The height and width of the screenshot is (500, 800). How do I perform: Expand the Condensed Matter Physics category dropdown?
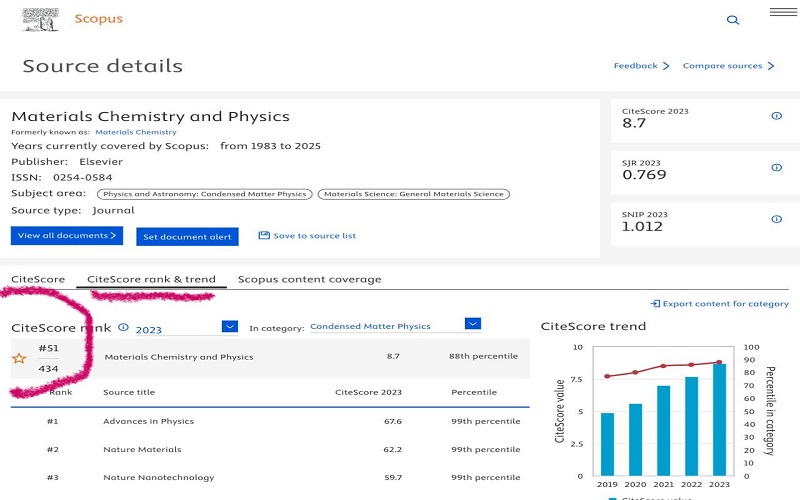pyautogui.click(x=473, y=324)
